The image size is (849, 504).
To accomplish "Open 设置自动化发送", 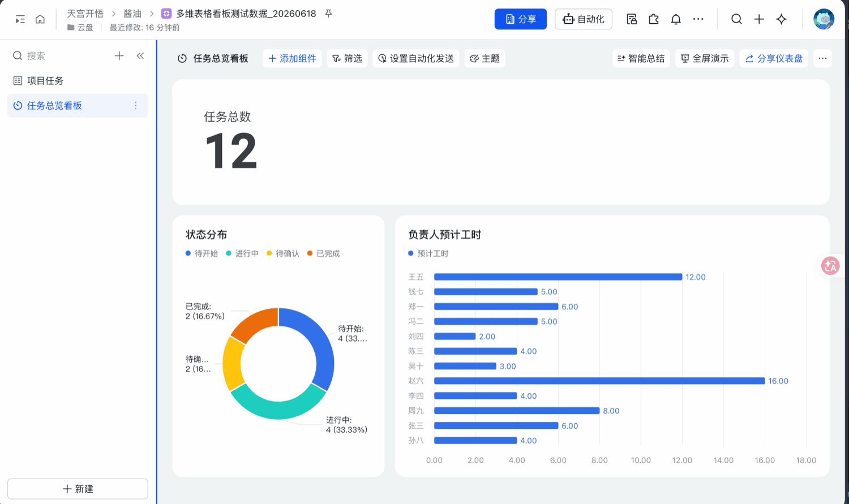I will point(416,58).
